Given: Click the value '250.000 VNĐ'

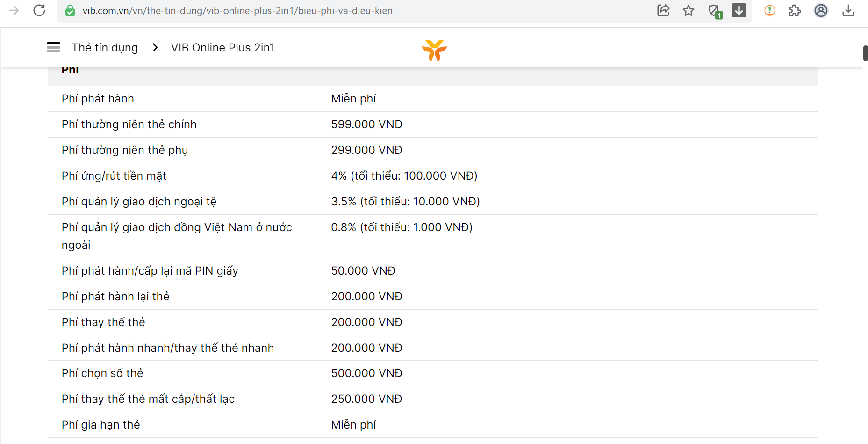Looking at the screenshot, I should point(366,399).
